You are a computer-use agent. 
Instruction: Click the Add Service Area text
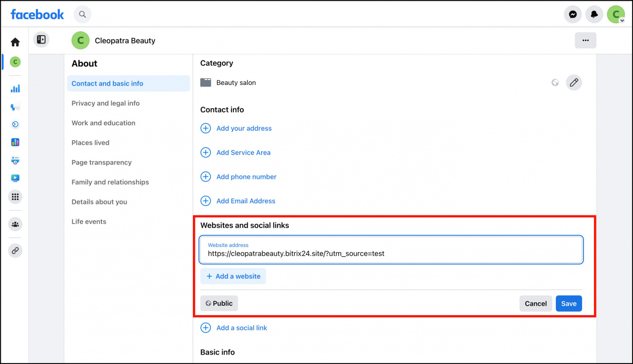(243, 153)
